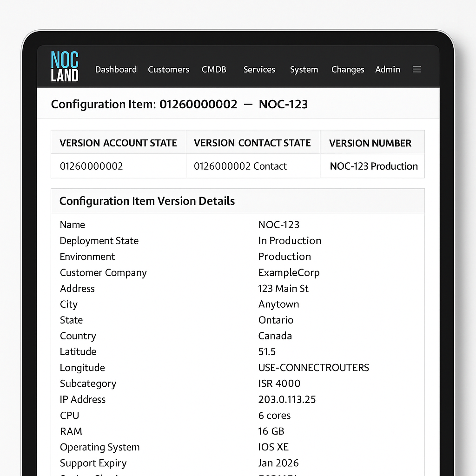476x476 pixels.
Task: Click the 0126000002 Contact cell
Action: [252, 166]
